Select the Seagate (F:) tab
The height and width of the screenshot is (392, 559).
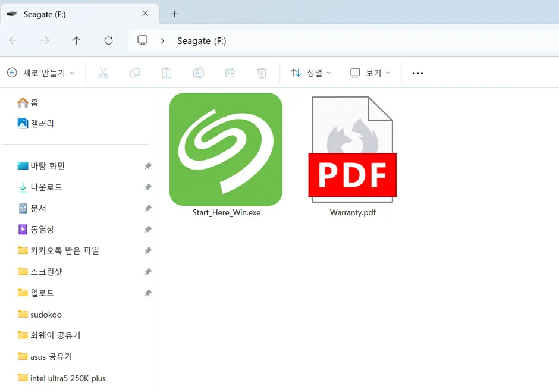pyautogui.click(x=80, y=14)
